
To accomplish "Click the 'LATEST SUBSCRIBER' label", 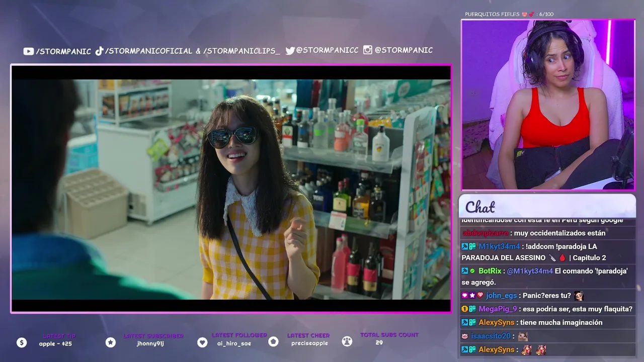I will [x=154, y=336].
